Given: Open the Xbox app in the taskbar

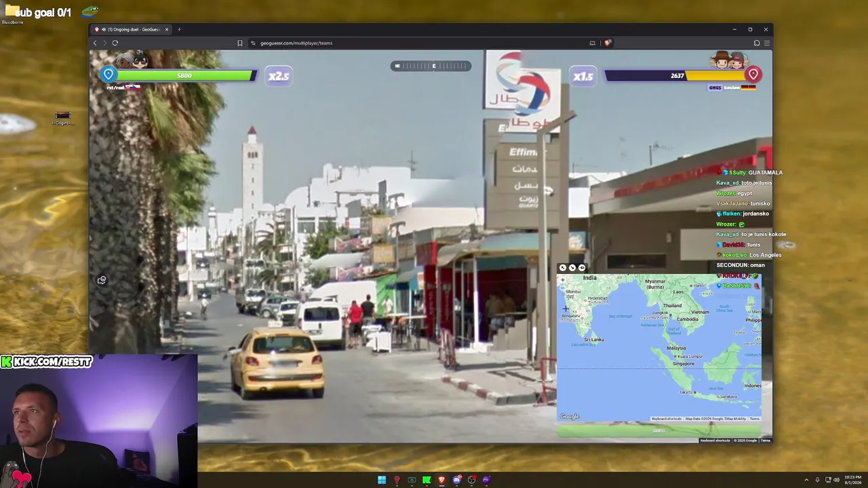Looking at the screenshot, I should 412,480.
